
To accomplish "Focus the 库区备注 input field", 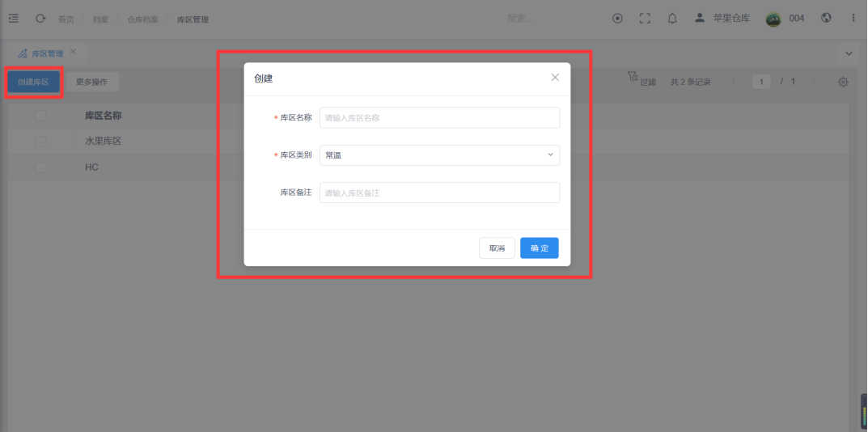I will click(x=440, y=193).
